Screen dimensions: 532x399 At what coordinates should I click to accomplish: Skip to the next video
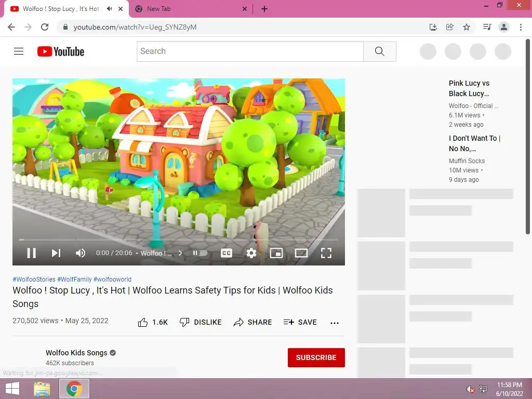(x=56, y=253)
